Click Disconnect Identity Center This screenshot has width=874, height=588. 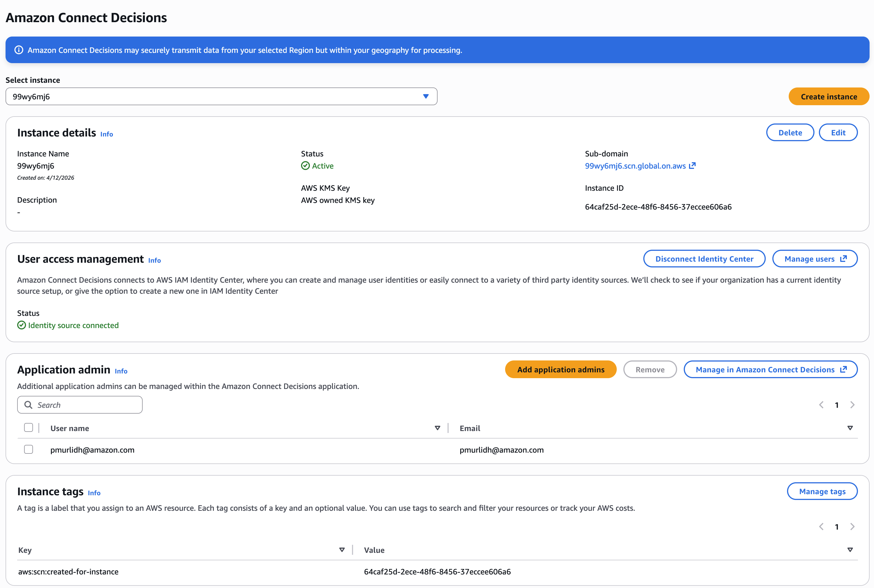704,259
